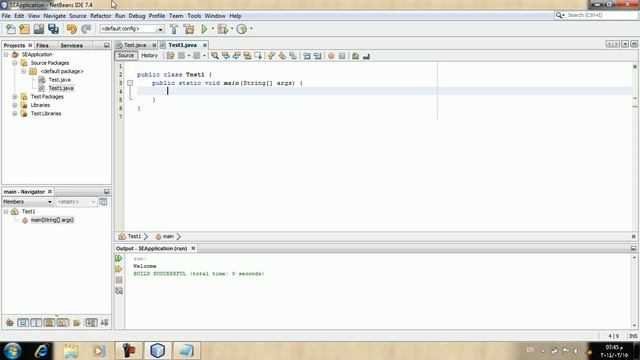This screenshot has height=360, width=640.
Task: Start macro recording with red circle icon
Action: 331,56
